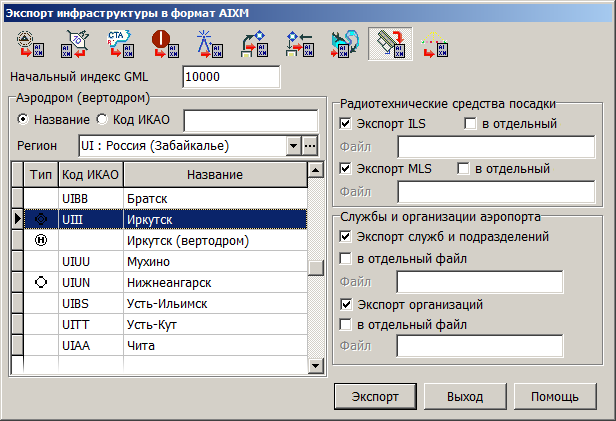Click the blue hold/approach AIXM export icon

tap(345, 44)
